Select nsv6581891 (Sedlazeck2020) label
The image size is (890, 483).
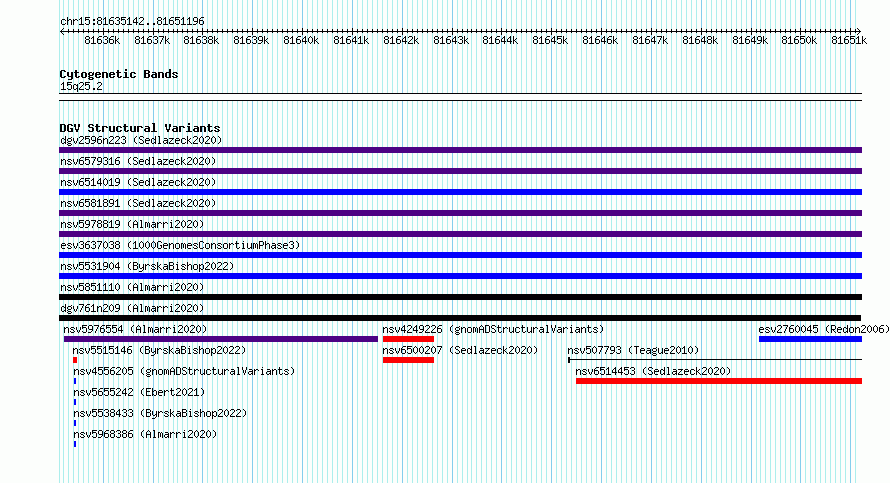click(138, 203)
